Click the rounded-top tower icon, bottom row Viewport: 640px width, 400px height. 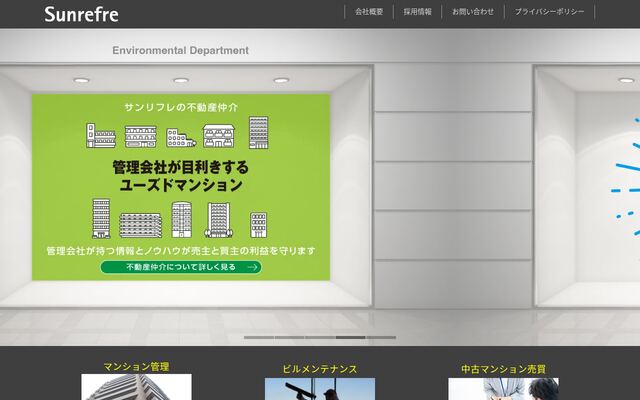coord(182,220)
